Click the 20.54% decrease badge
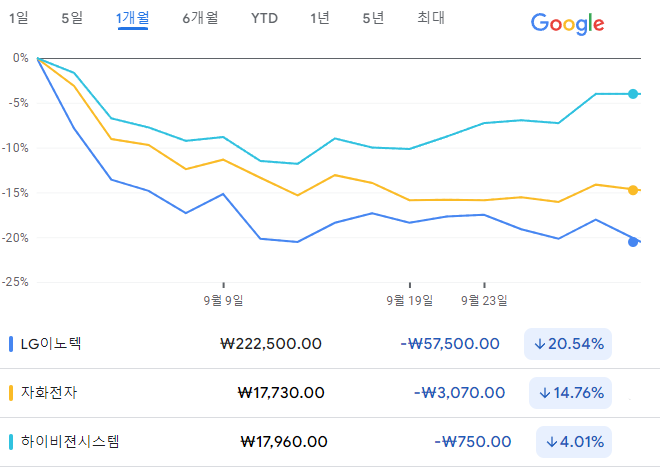Viewport: 668px width, 472px height. (x=568, y=344)
